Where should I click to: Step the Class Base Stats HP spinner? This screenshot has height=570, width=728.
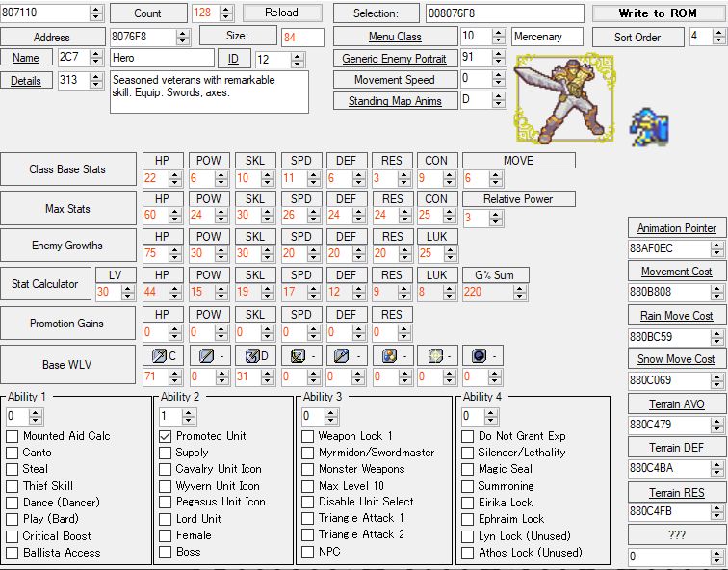[x=175, y=178]
